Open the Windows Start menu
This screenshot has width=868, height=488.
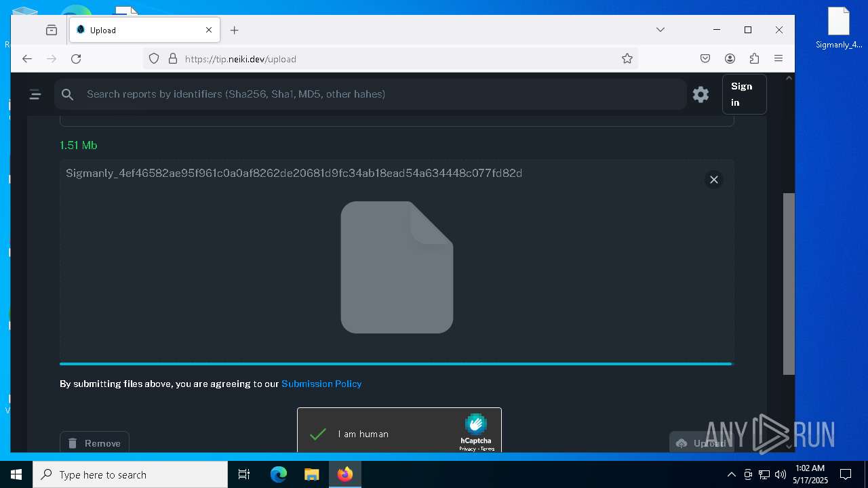pyautogui.click(x=16, y=474)
